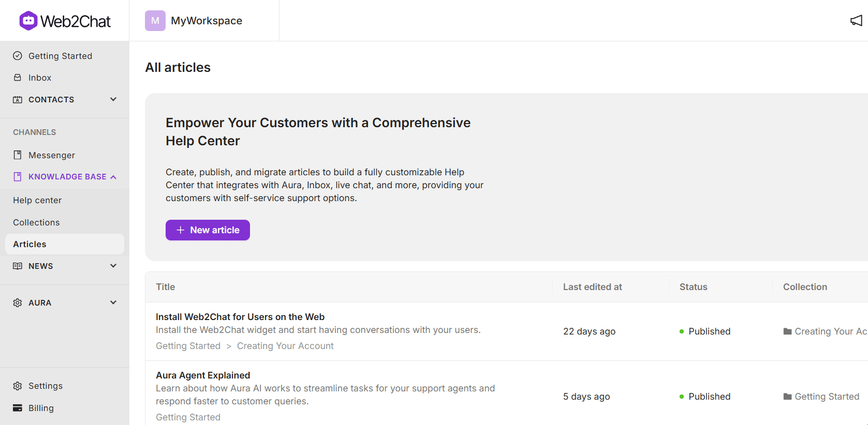Click folder icon in Aura Agent Explained row
868x425 pixels.
point(787,397)
